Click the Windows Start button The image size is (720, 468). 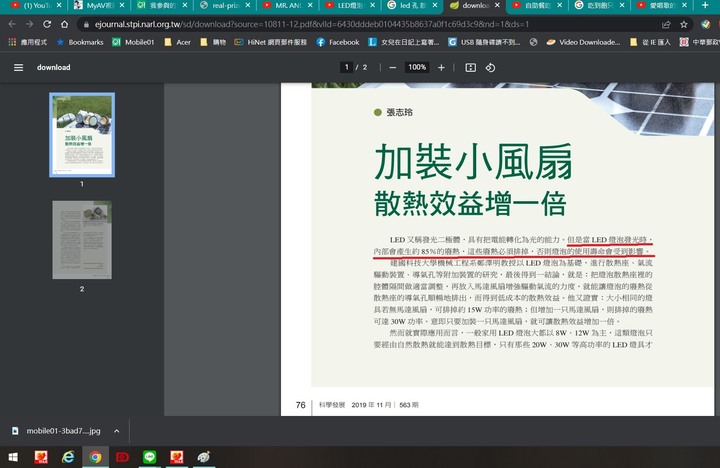13,457
